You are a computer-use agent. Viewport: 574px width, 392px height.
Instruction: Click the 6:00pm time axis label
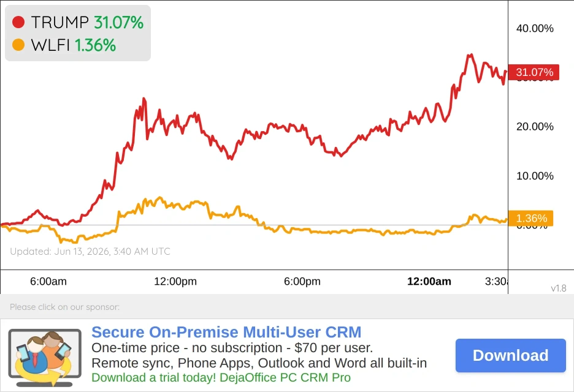(x=302, y=281)
